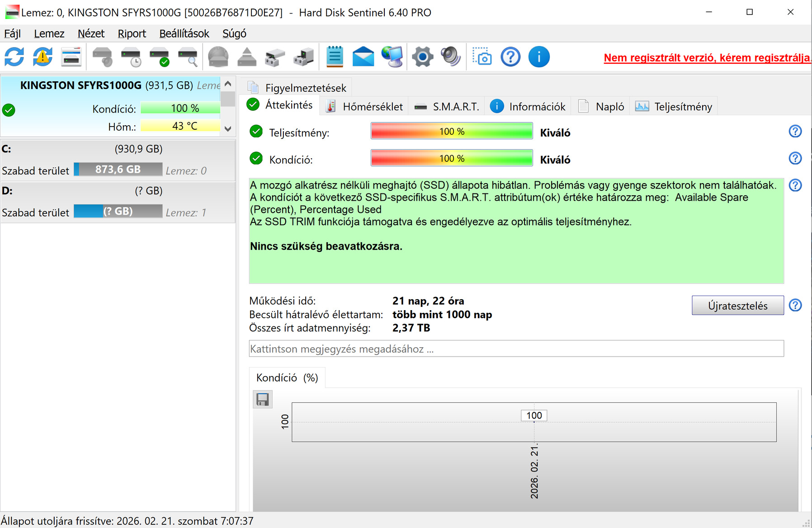812x528 pixels.
Task: Click the eject drive icon
Action: 247,57
